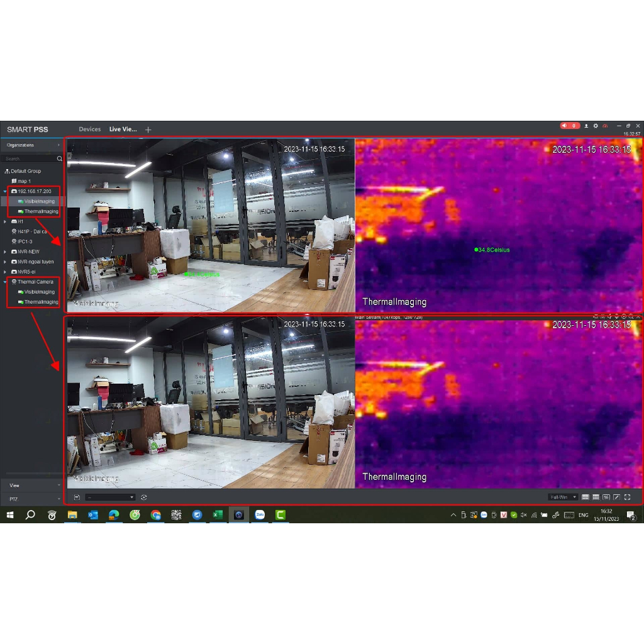Select the top-left visible imaging video pane
The image size is (644, 644).
pyautogui.click(x=211, y=225)
